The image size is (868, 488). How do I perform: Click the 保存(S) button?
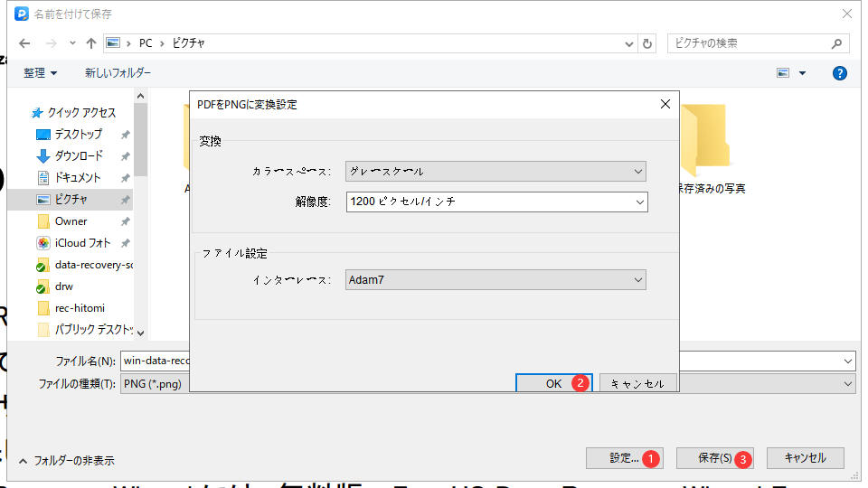pyautogui.click(x=714, y=458)
